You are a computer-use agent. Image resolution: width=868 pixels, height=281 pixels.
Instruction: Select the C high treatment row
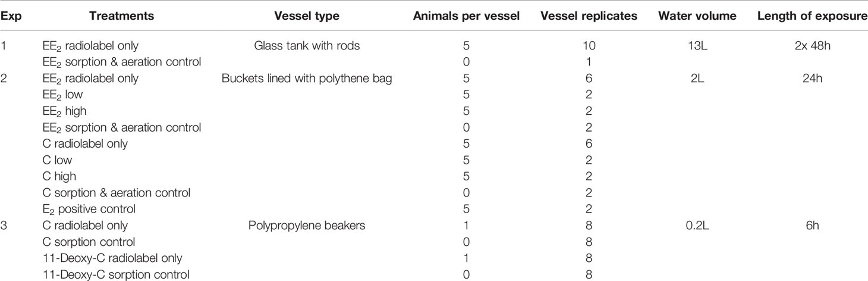click(x=434, y=177)
